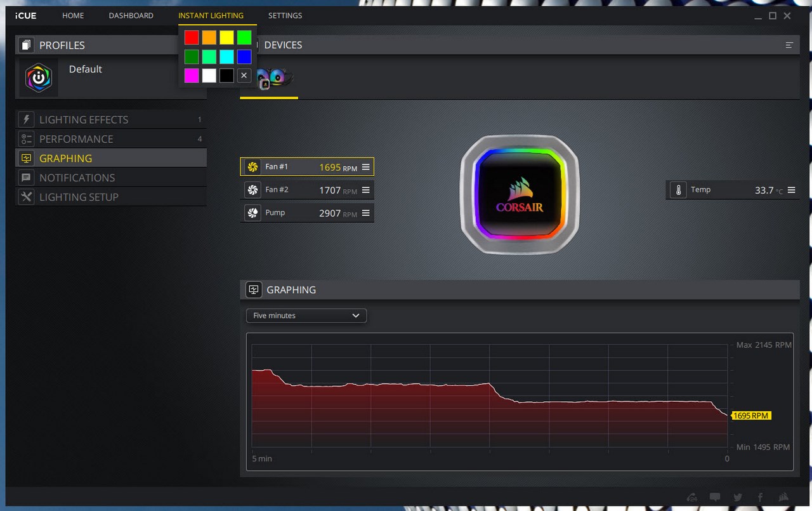Click the Fan #2 1707 RPM reading

pyautogui.click(x=338, y=190)
